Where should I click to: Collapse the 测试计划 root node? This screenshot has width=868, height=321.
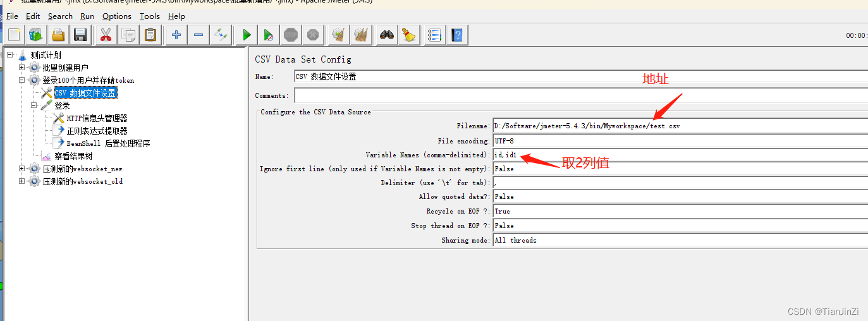click(x=10, y=55)
